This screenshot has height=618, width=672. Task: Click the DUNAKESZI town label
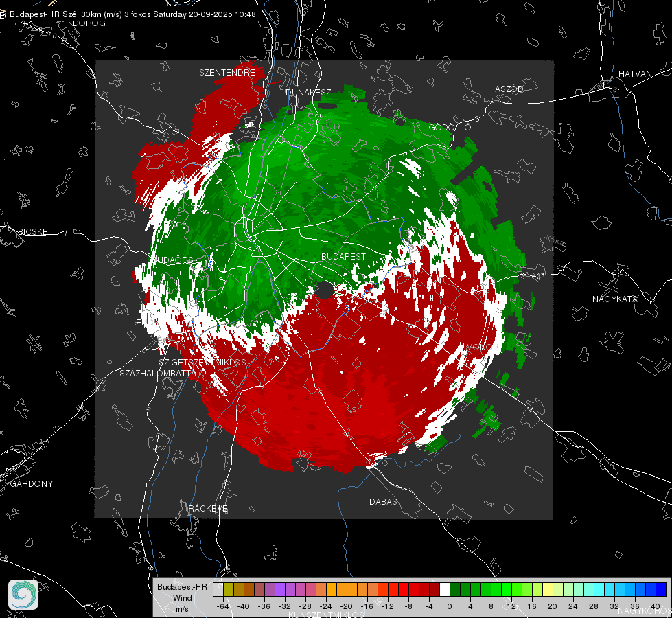(x=309, y=92)
